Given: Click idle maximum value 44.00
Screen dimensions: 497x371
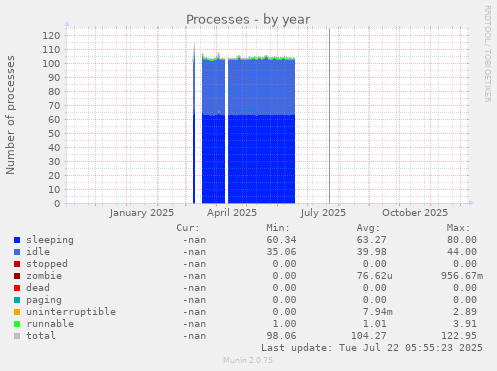Looking at the screenshot, I should [462, 252].
